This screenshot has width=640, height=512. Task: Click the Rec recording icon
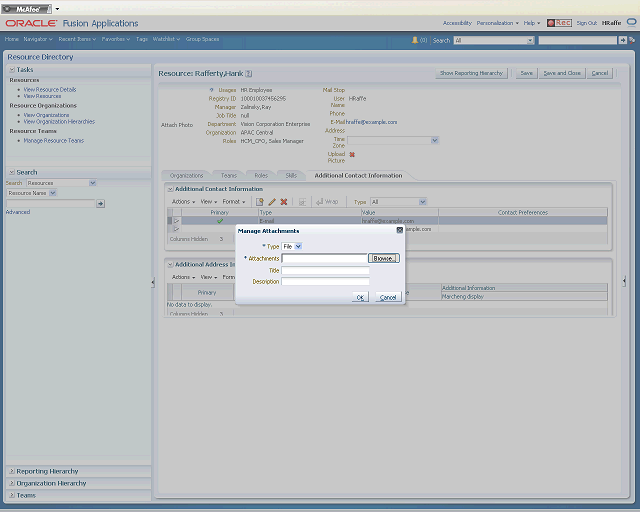(559, 23)
